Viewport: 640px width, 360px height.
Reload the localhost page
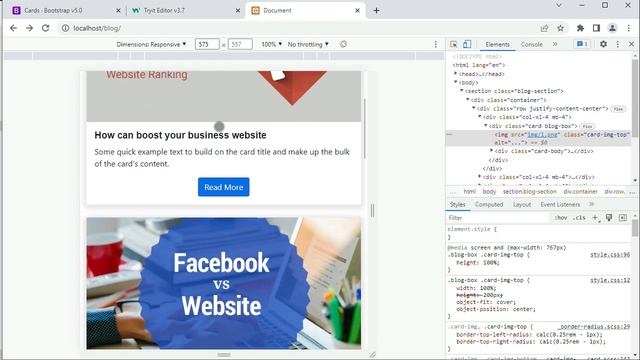[45, 28]
